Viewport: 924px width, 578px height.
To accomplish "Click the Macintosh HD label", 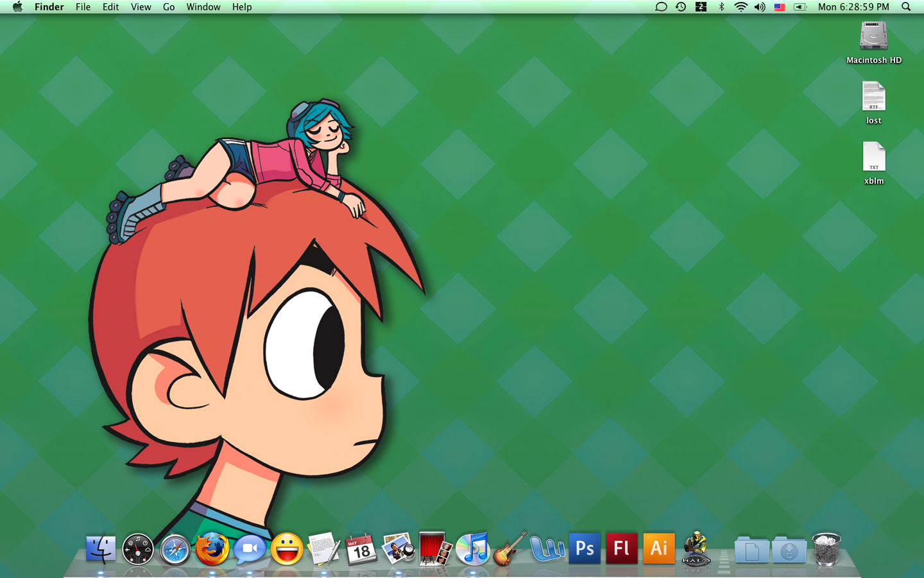I will coord(874,60).
